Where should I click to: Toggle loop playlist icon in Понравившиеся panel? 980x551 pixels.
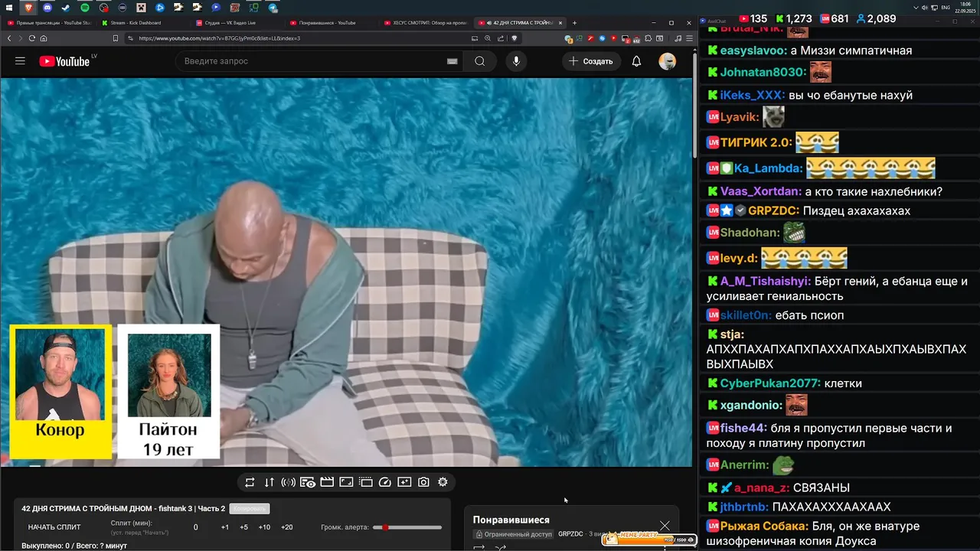click(x=479, y=547)
